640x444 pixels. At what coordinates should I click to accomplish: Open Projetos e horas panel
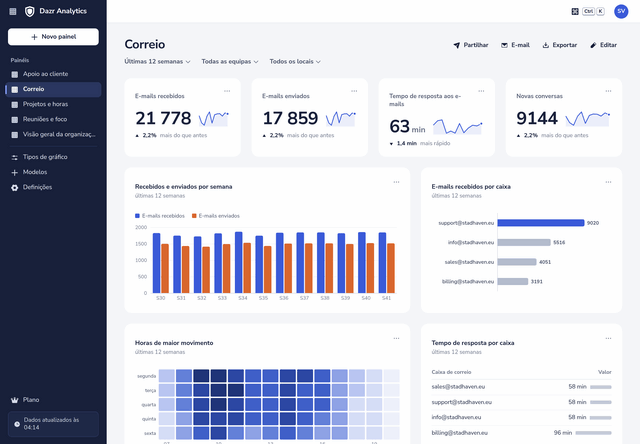pos(53,104)
